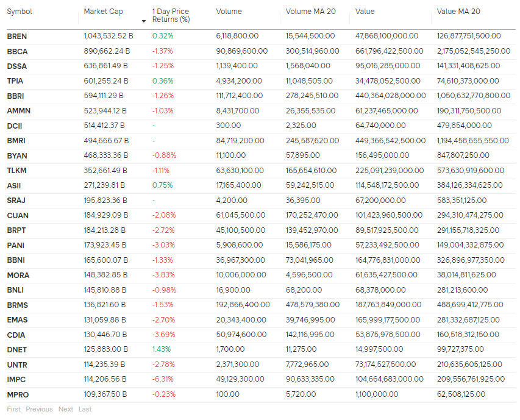Open the BYAN stock symbol
This screenshot has width=520, height=420.
click(x=17, y=156)
